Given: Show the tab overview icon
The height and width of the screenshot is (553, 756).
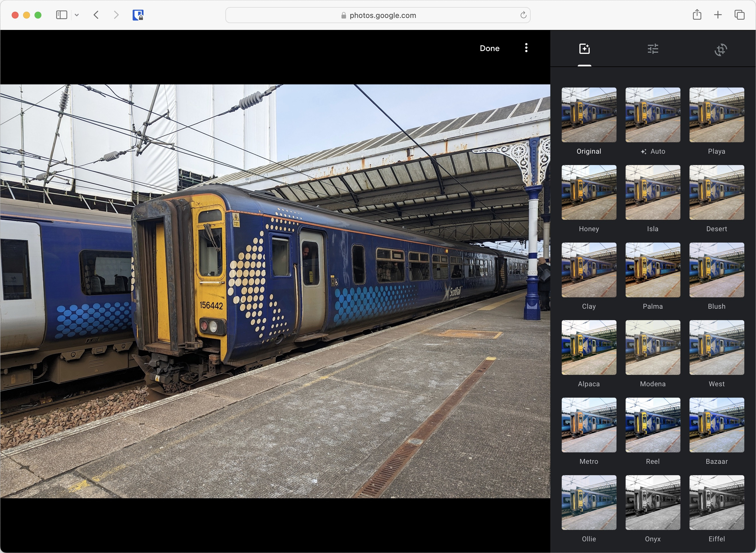Looking at the screenshot, I should pos(739,15).
